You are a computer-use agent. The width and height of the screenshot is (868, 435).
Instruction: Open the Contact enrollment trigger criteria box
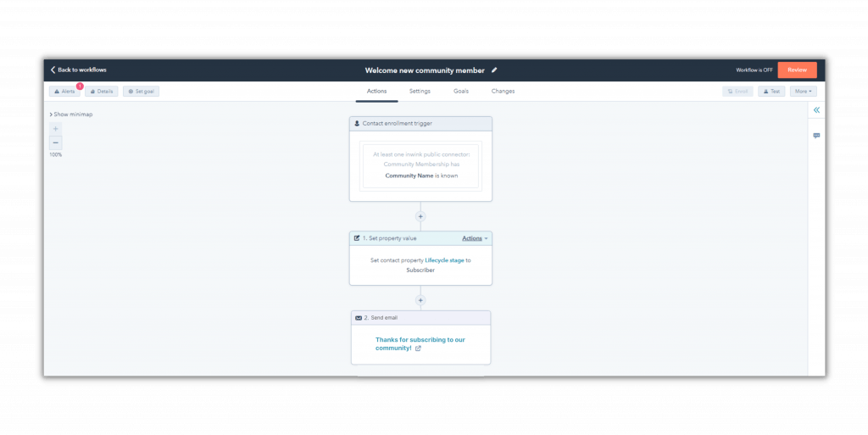[x=420, y=165]
